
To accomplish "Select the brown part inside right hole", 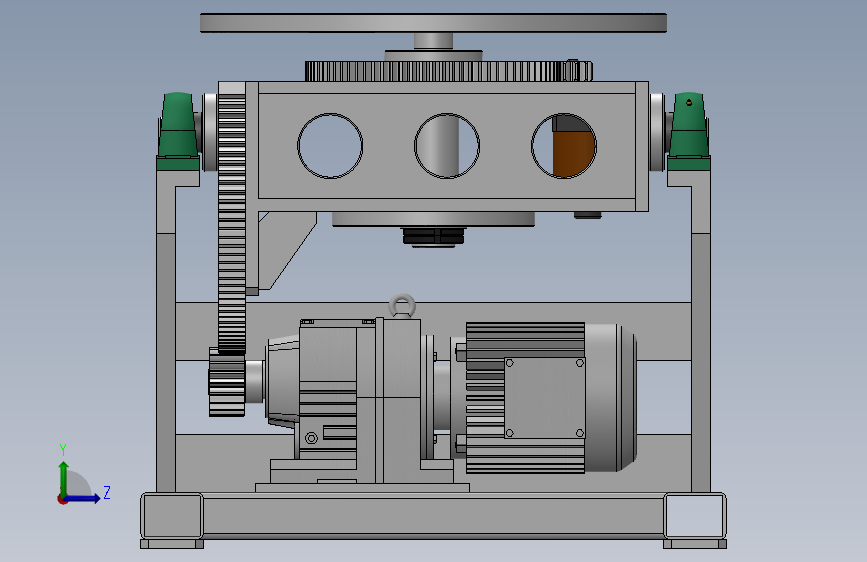I will 574,154.
